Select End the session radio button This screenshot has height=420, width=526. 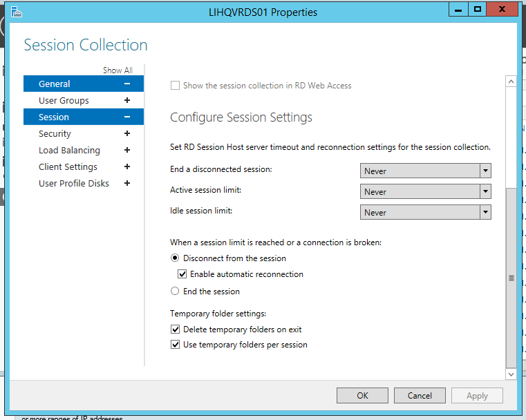tap(175, 291)
